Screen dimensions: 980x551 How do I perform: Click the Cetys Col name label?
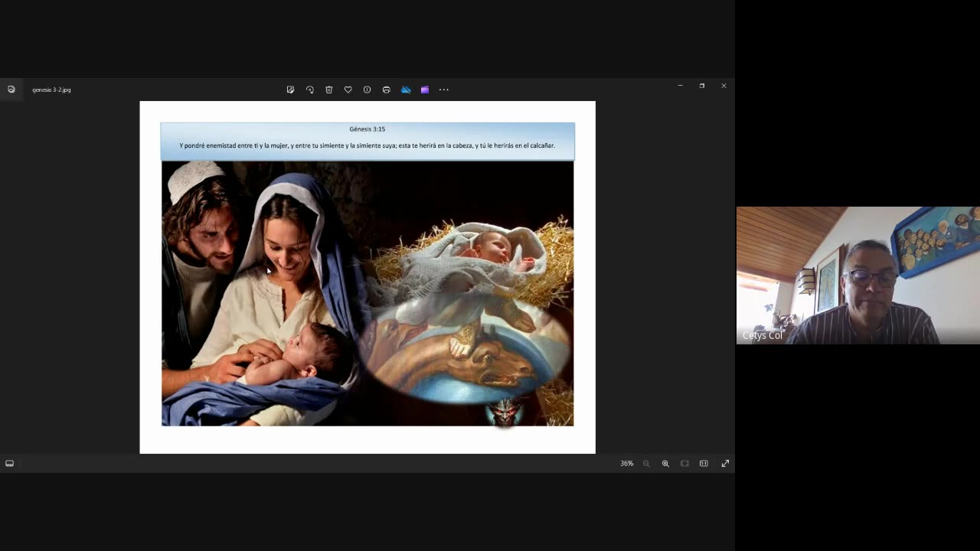(x=762, y=335)
